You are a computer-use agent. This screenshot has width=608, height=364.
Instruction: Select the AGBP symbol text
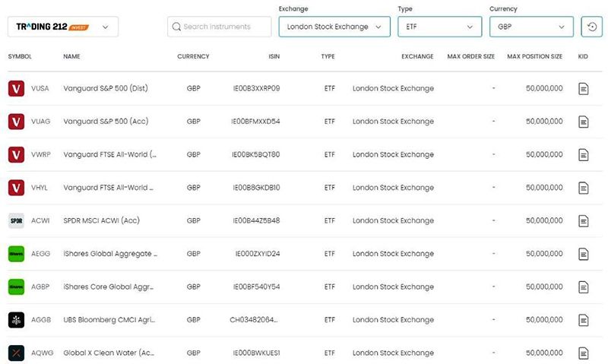(40, 286)
